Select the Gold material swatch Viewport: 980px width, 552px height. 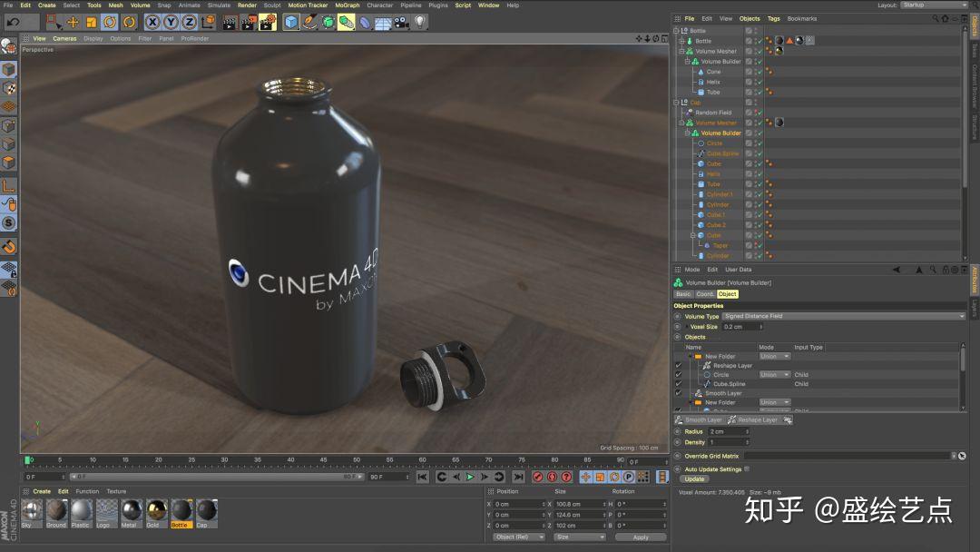coord(156,511)
